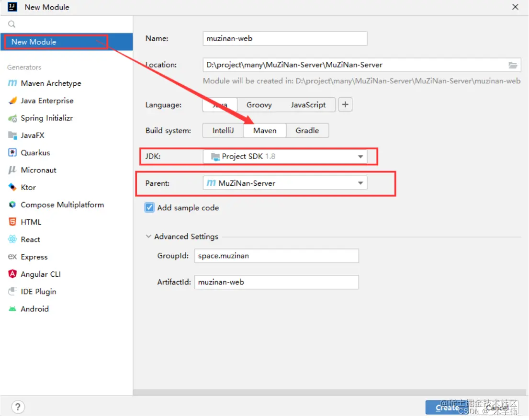Open the Parent MuZiNan-Server dropdown

(285, 183)
